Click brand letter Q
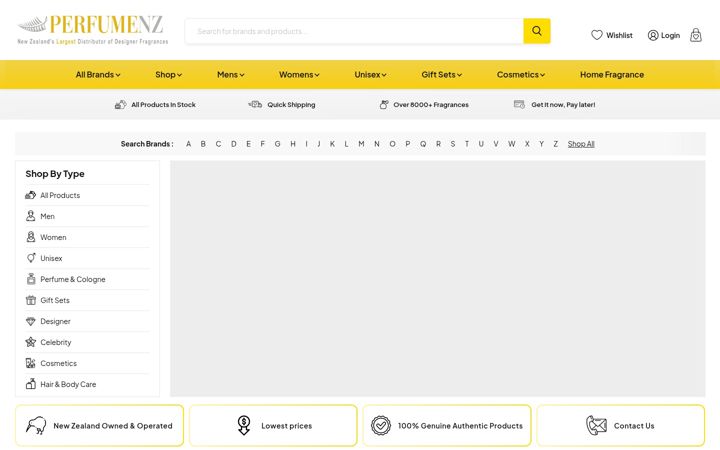The image size is (720, 450). [423, 144]
